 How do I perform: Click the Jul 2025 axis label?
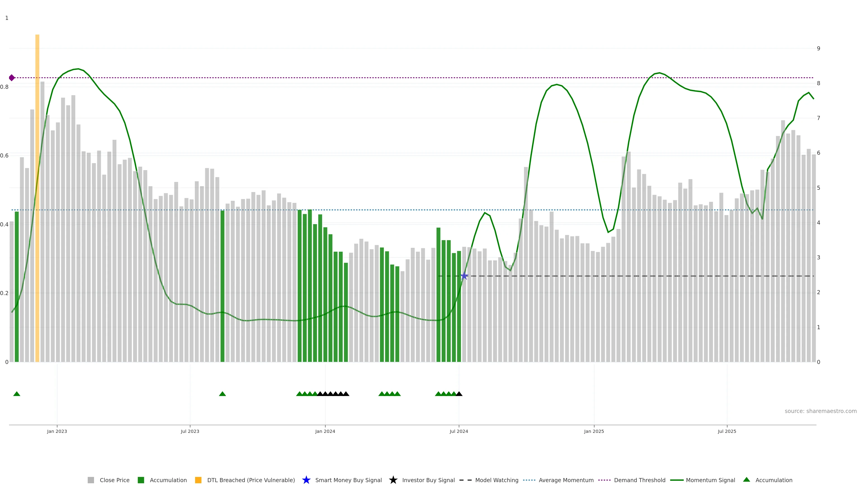click(x=727, y=432)
